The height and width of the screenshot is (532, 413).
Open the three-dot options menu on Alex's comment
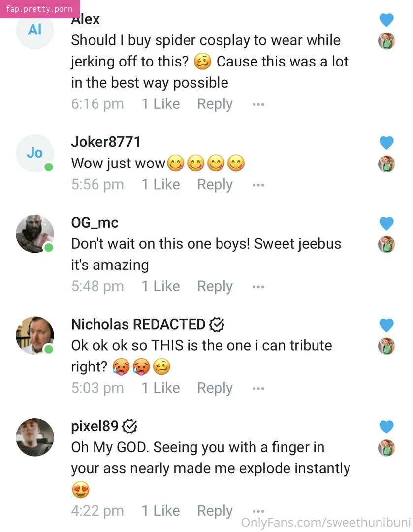(258, 104)
